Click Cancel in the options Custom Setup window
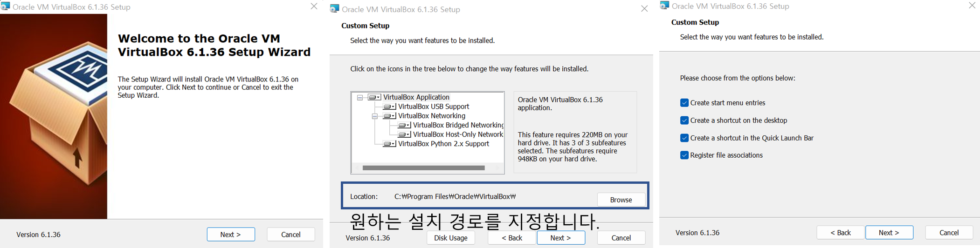 (949, 232)
